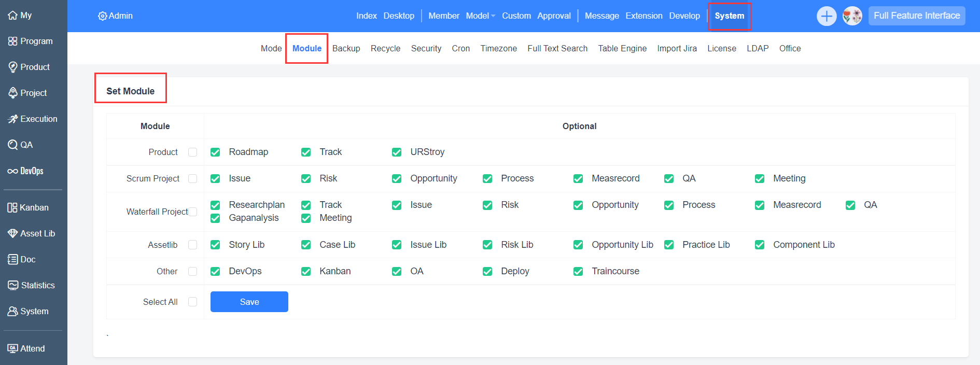Expand the Model dropdown in top menu

(480, 16)
